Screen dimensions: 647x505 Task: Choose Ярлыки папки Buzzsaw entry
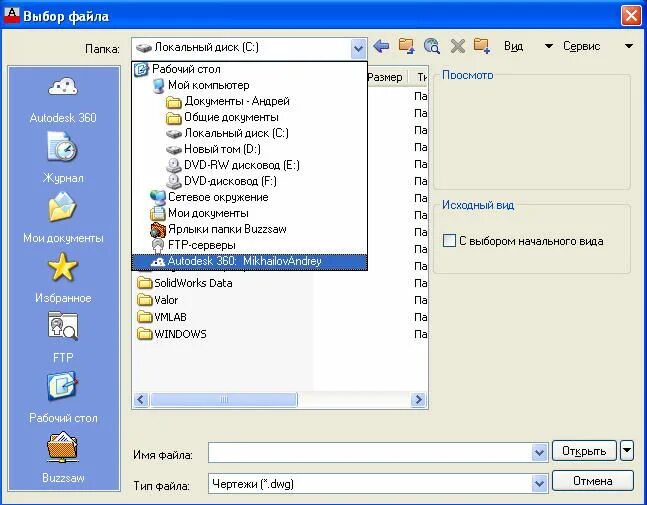(x=249, y=229)
